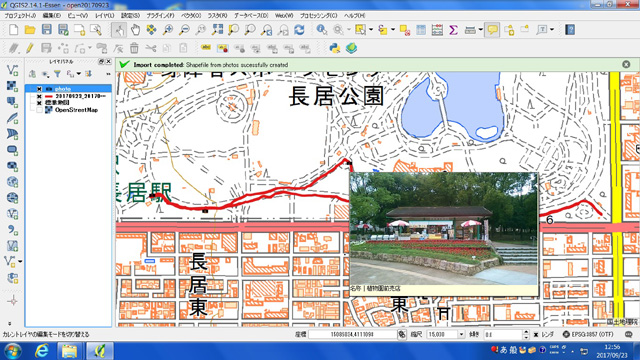Open the Help book icon
The image size is (640, 360).
coord(570,30)
